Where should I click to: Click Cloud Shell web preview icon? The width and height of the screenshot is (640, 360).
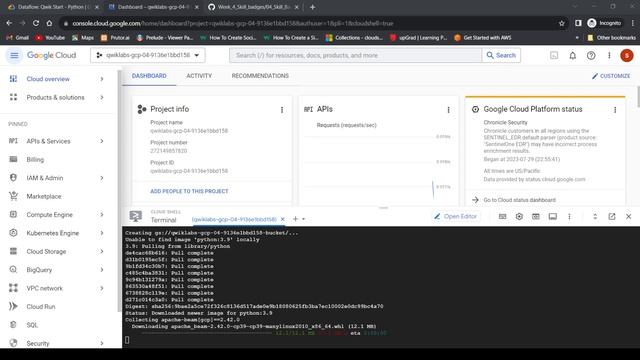pyautogui.click(x=536, y=216)
